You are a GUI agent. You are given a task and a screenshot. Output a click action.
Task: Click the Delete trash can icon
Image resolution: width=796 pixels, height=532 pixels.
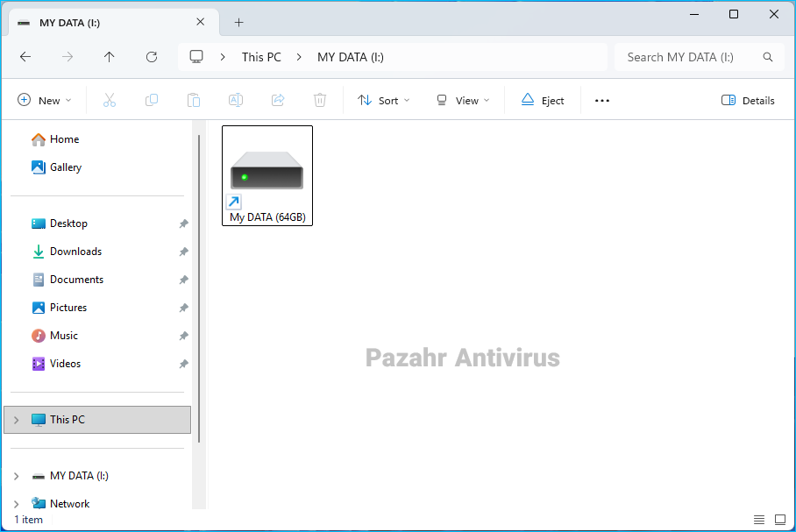320,100
